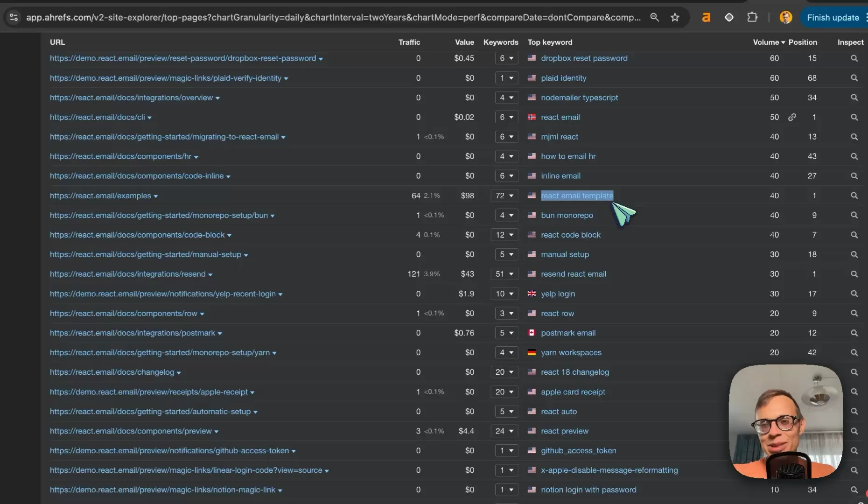Open the browser zoom magnifier icon
The height and width of the screenshot is (504, 868).
tap(655, 17)
